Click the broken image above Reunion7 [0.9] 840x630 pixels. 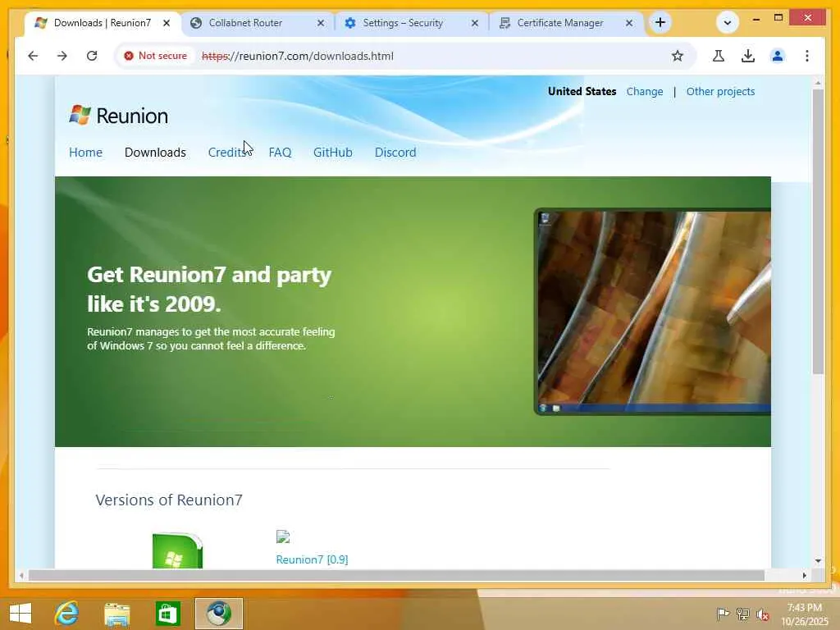[x=283, y=536]
